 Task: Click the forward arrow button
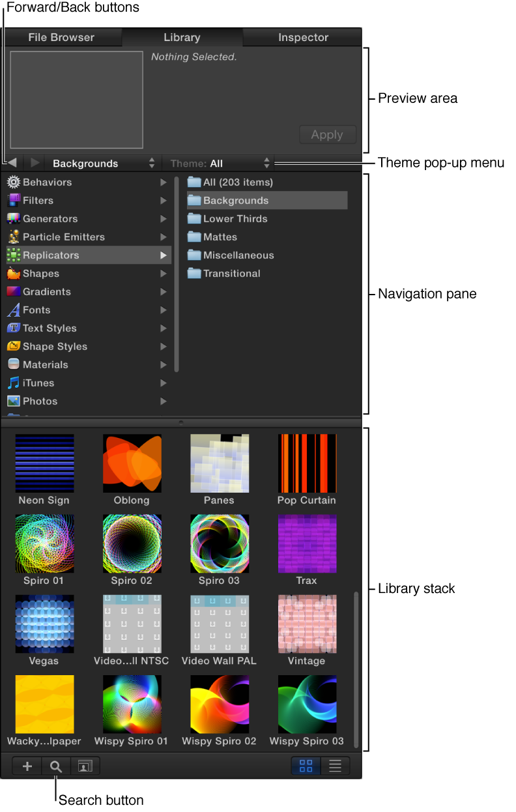pyautogui.click(x=35, y=163)
